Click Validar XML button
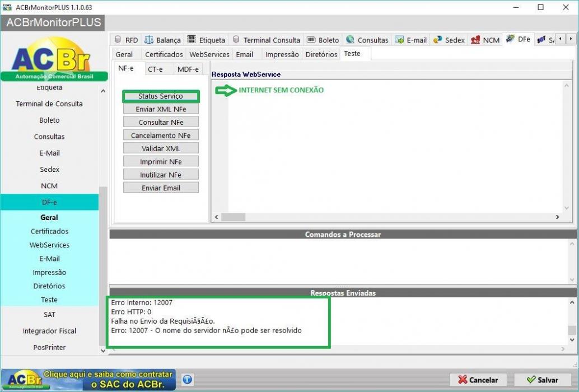The height and width of the screenshot is (392, 579). 161,148
